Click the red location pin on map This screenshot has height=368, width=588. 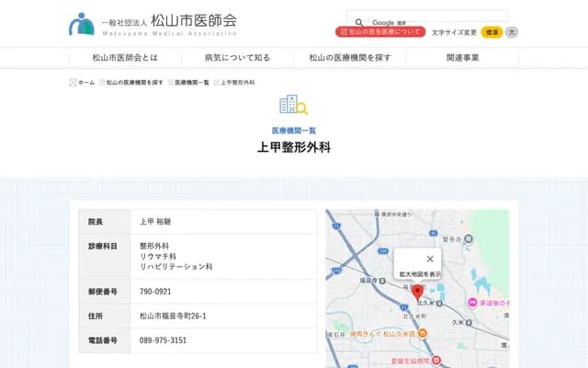(416, 293)
